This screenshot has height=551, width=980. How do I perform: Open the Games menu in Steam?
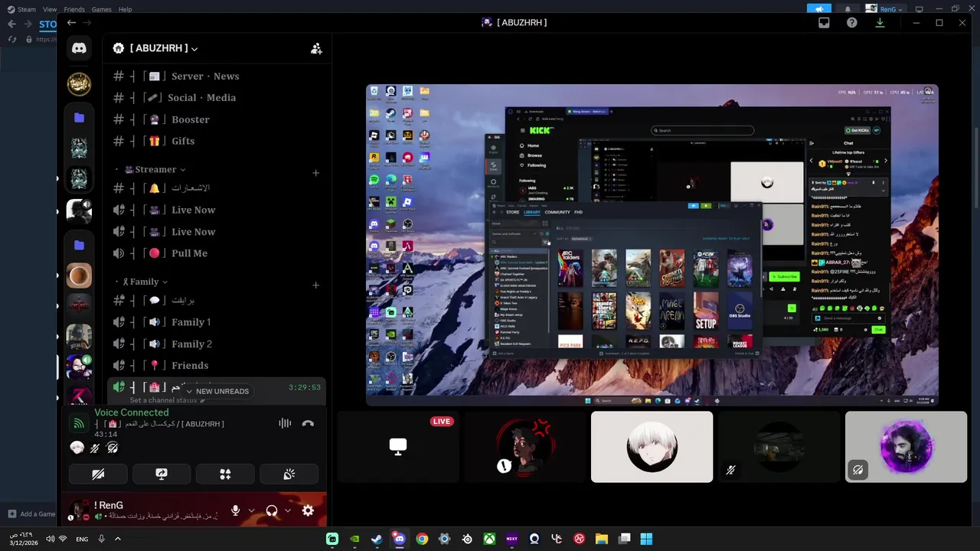tap(101, 9)
